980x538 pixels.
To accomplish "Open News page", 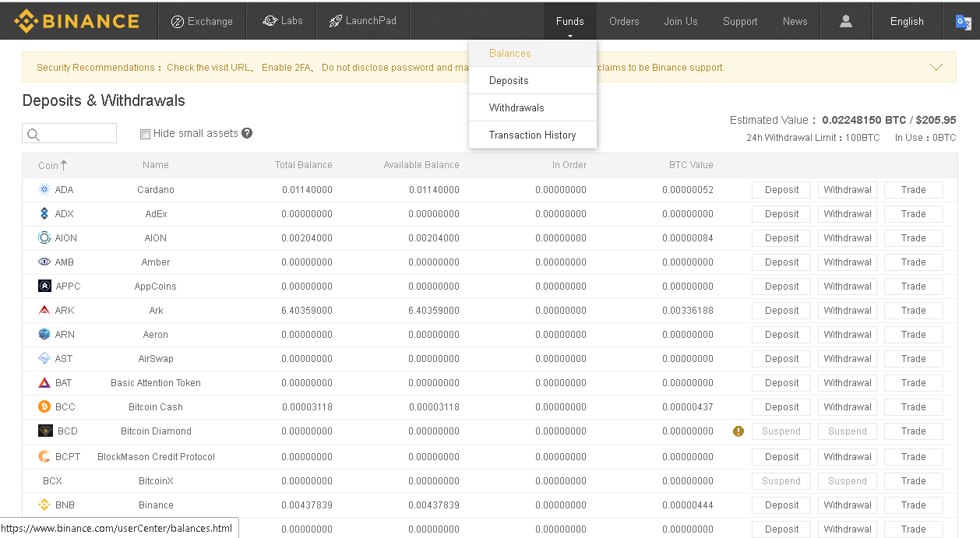I will click(x=795, y=21).
